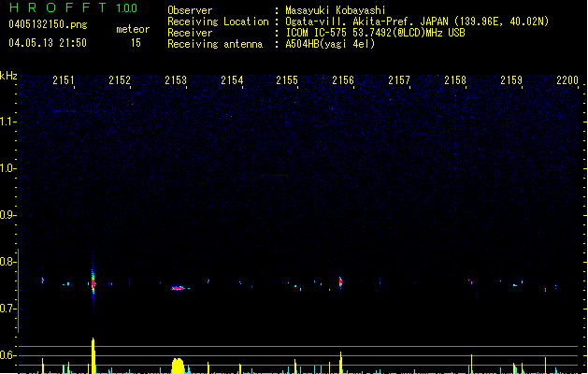Image resolution: width=588 pixels, height=374 pixels.
Task: Click the 2155 time marker
Action: [287, 80]
